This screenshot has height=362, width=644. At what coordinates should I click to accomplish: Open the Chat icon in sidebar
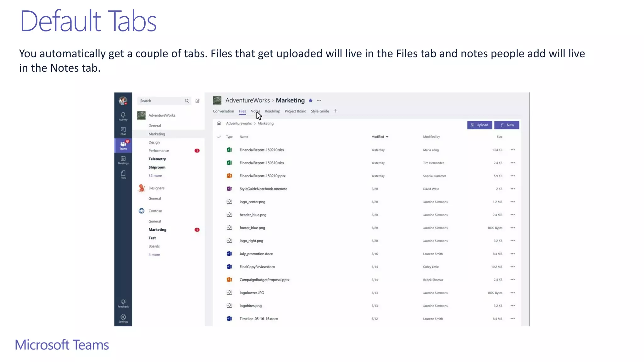coord(123,131)
